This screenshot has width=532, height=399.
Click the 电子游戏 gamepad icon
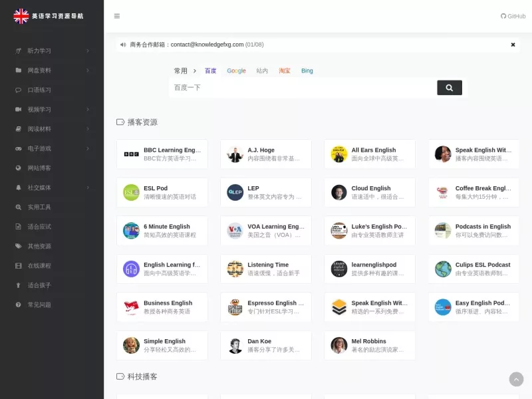(x=19, y=148)
